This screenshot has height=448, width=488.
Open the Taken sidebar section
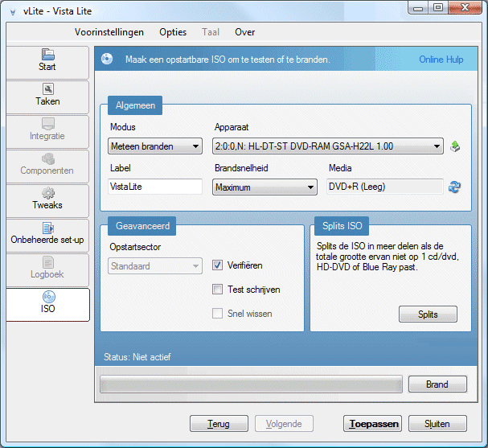[x=47, y=97]
